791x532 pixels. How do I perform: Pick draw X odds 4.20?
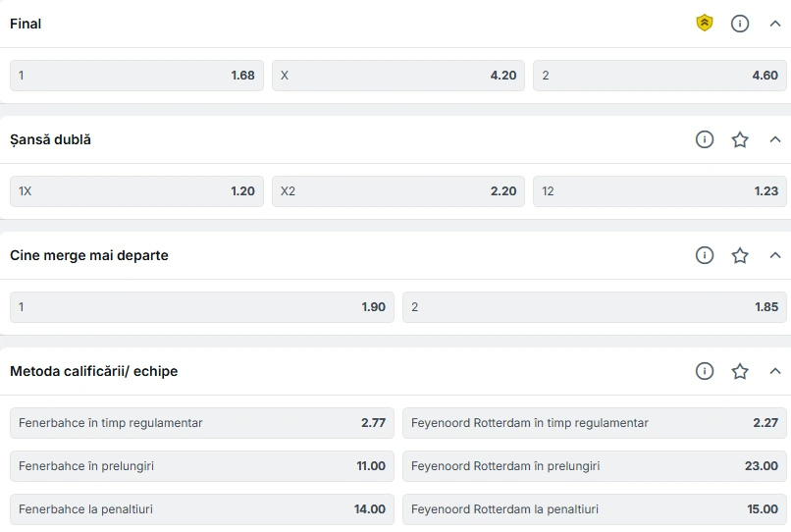click(x=398, y=76)
